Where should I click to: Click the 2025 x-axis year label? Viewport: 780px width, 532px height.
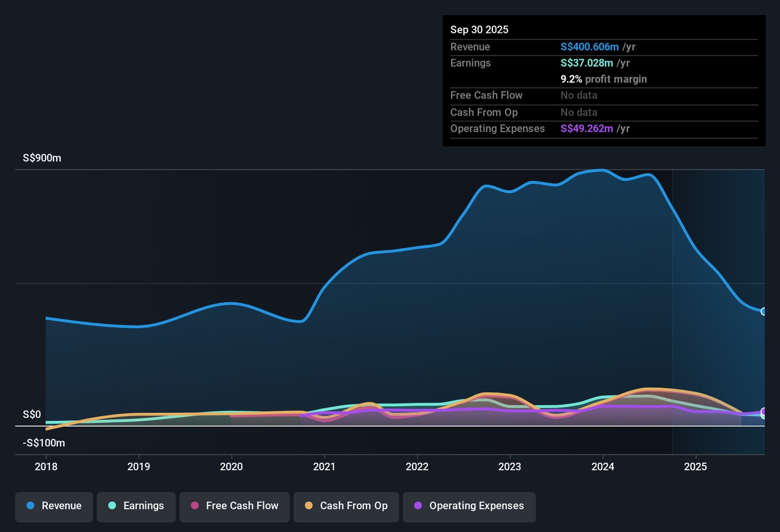[x=695, y=466]
